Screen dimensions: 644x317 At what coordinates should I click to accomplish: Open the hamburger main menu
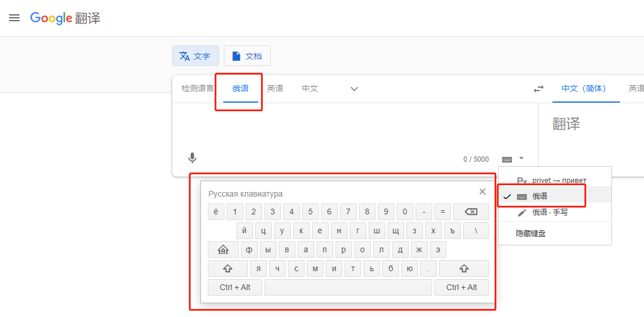(x=14, y=18)
